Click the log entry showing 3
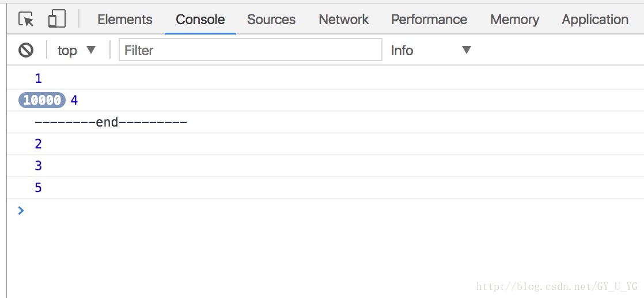The image size is (644, 298). [38, 166]
